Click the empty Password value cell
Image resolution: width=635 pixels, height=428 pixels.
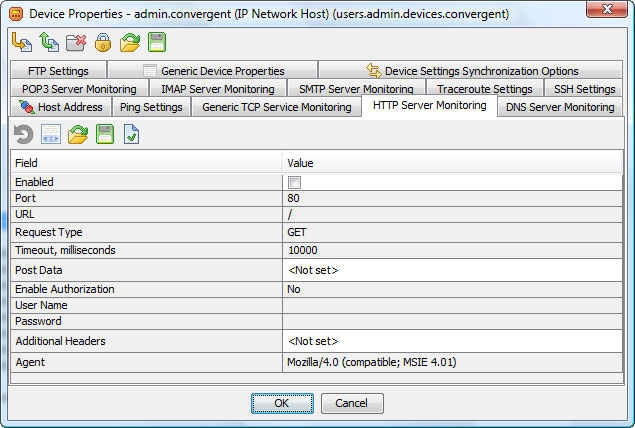452,322
